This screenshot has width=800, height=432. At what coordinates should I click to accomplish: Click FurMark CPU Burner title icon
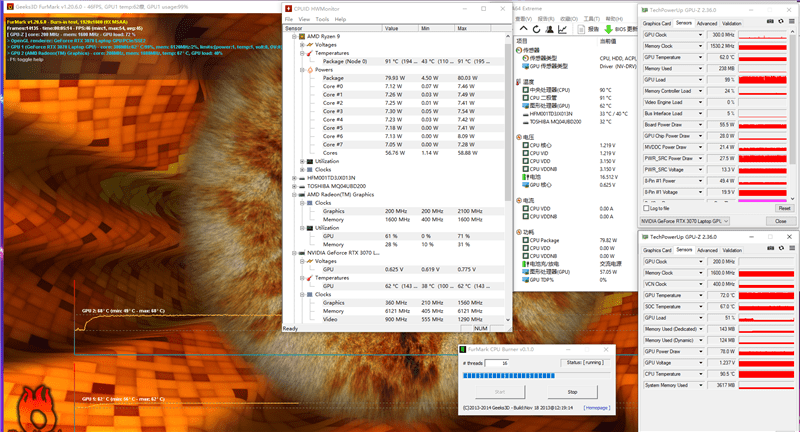pos(463,349)
